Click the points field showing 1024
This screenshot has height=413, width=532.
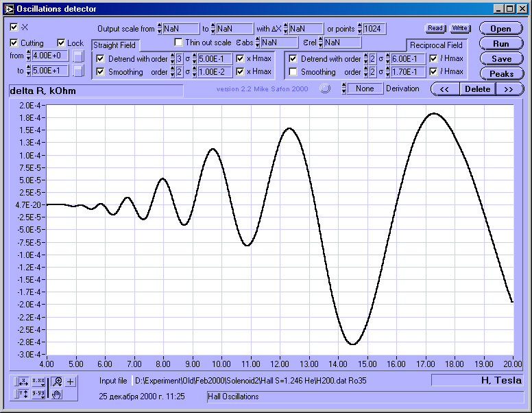point(374,29)
